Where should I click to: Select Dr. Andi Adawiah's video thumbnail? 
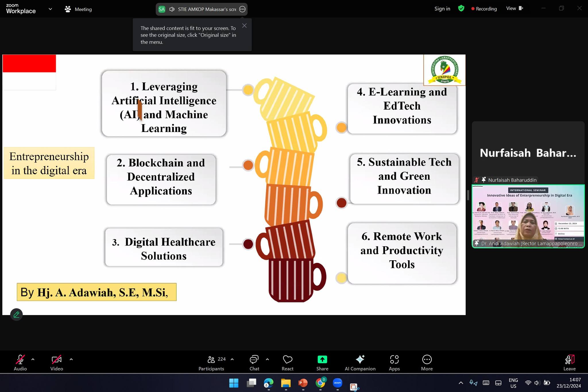(x=528, y=216)
